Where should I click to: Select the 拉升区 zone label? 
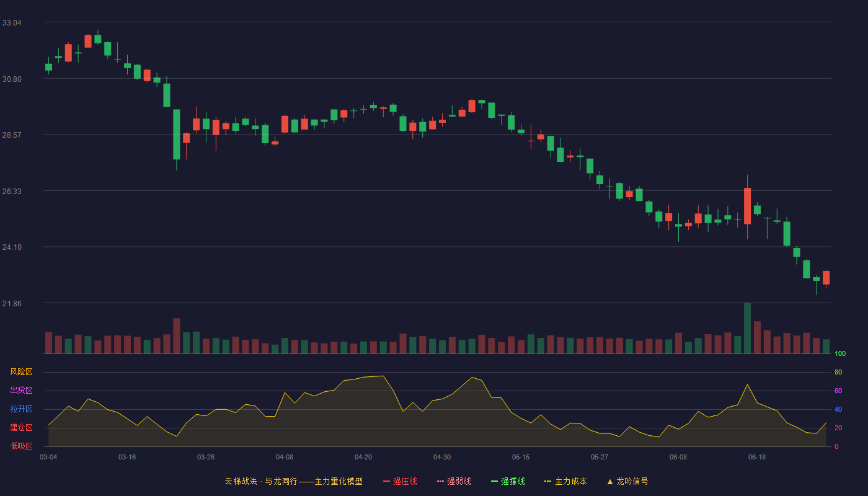click(x=22, y=409)
